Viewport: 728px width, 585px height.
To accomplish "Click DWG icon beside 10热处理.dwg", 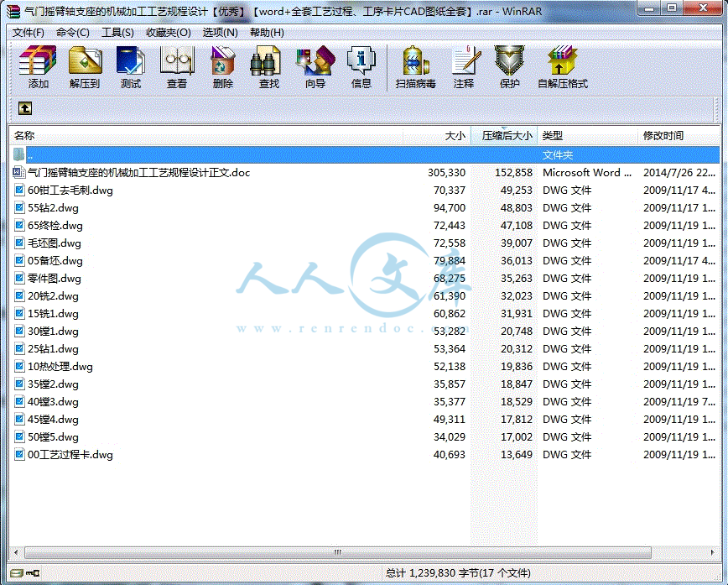I will 19,366.
